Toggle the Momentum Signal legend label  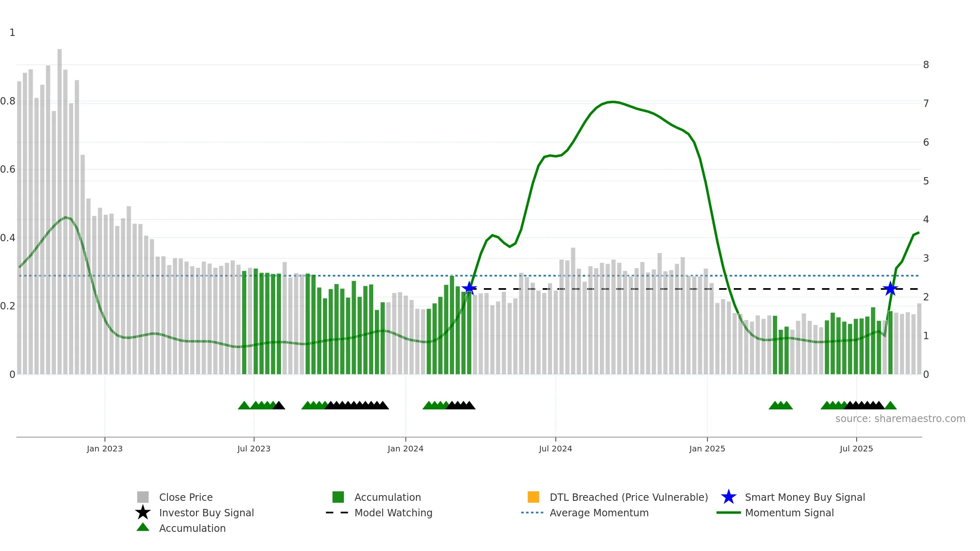[x=789, y=513]
